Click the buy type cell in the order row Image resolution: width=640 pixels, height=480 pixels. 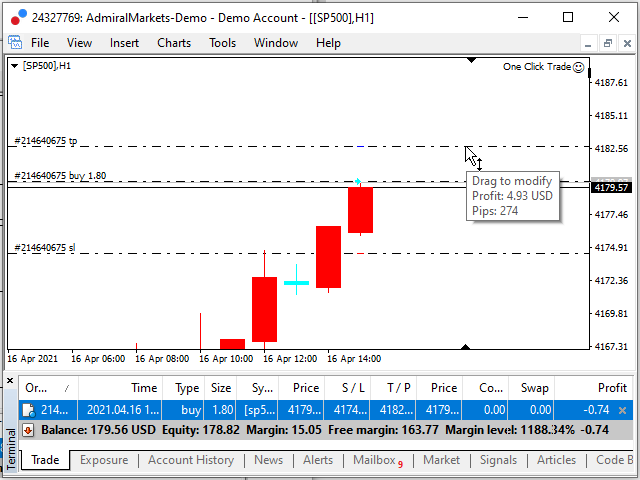[183, 410]
